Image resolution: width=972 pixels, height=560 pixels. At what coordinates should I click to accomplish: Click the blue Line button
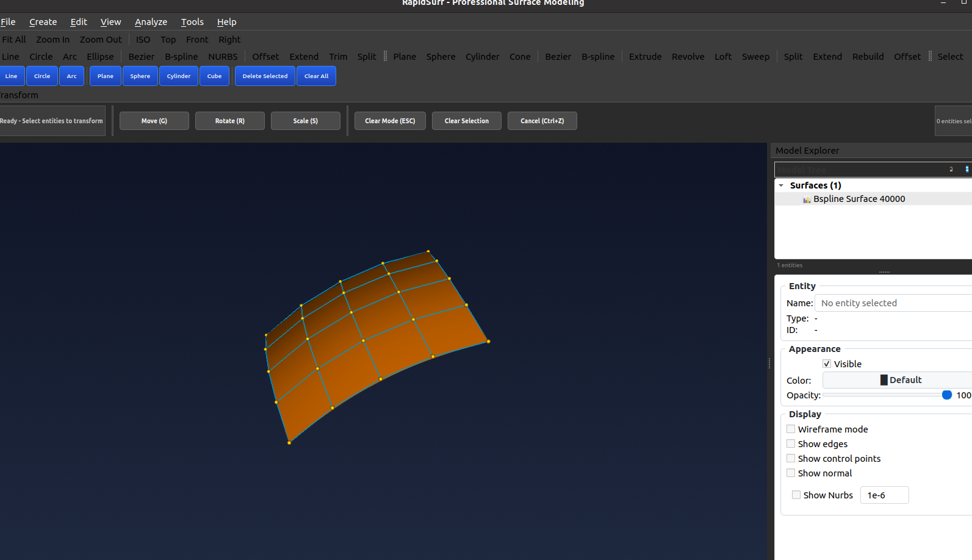click(x=12, y=76)
